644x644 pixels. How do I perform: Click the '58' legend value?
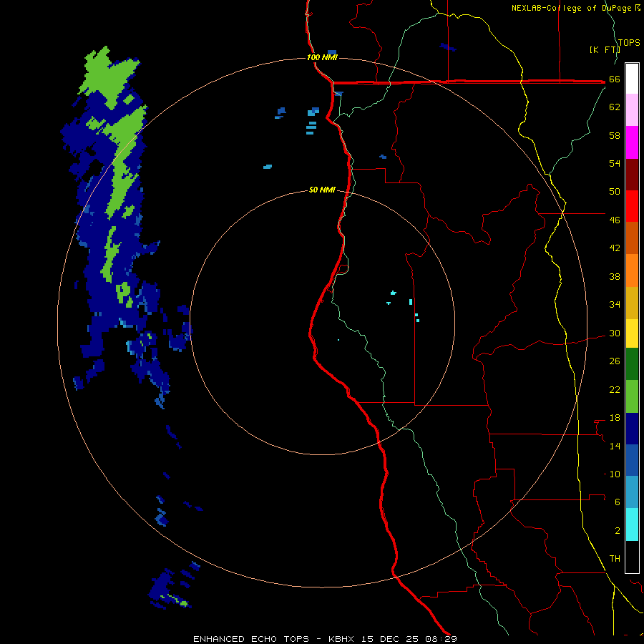coord(615,135)
